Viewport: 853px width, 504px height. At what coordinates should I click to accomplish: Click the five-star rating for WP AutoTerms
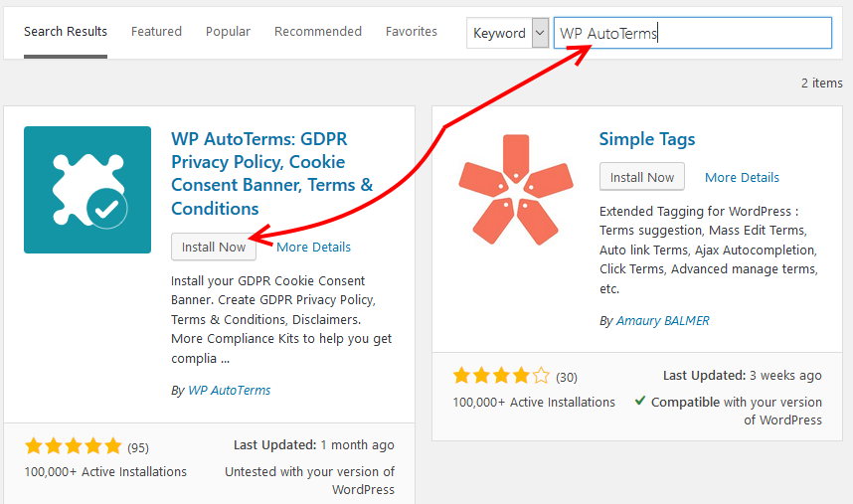[x=74, y=446]
